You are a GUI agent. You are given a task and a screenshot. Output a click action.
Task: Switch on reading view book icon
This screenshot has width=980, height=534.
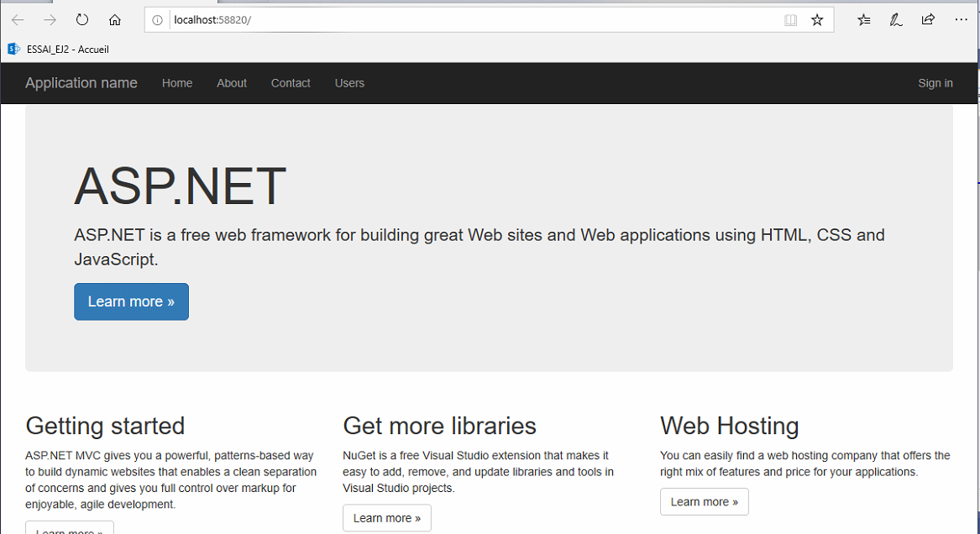point(790,20)
